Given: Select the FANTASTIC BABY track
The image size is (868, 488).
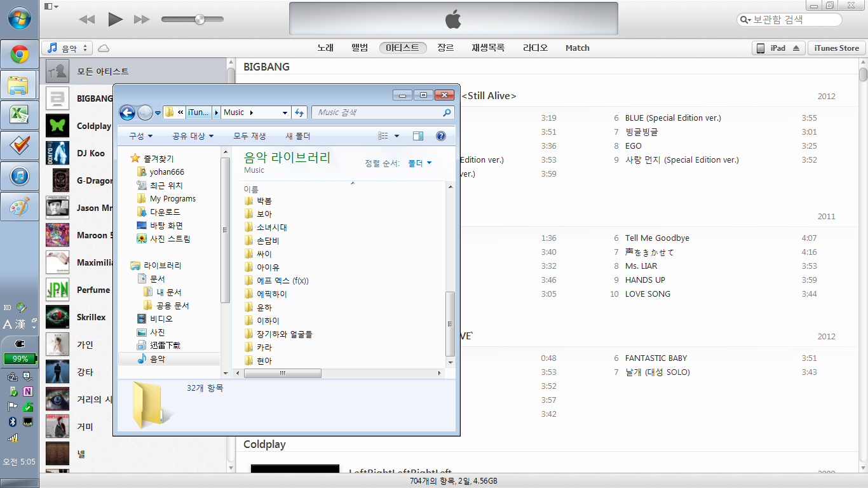Looking at the screenshot, I should coord(656,358).
